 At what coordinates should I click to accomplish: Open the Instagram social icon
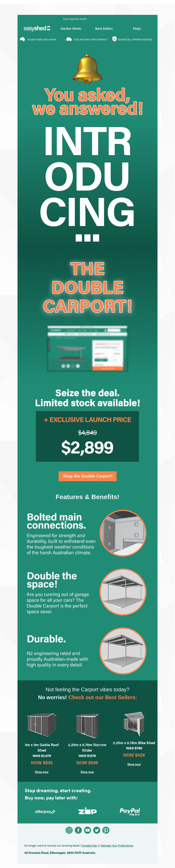69,830
